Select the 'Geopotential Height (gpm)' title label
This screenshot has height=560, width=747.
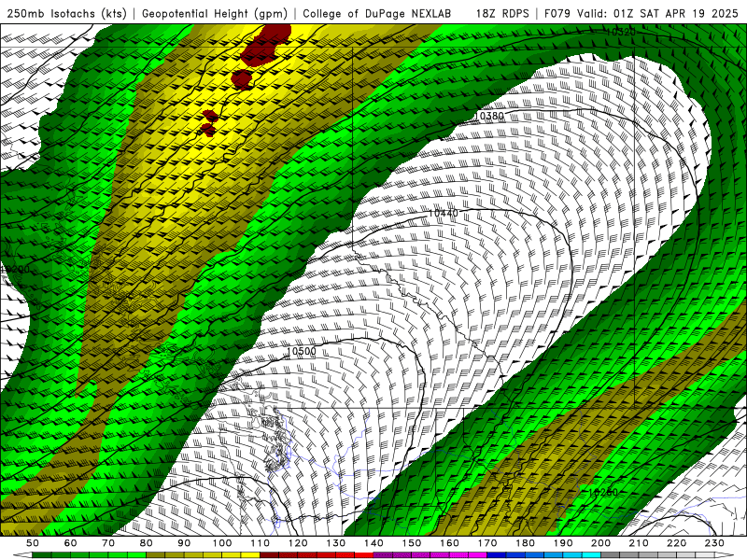tap(215, 13)
